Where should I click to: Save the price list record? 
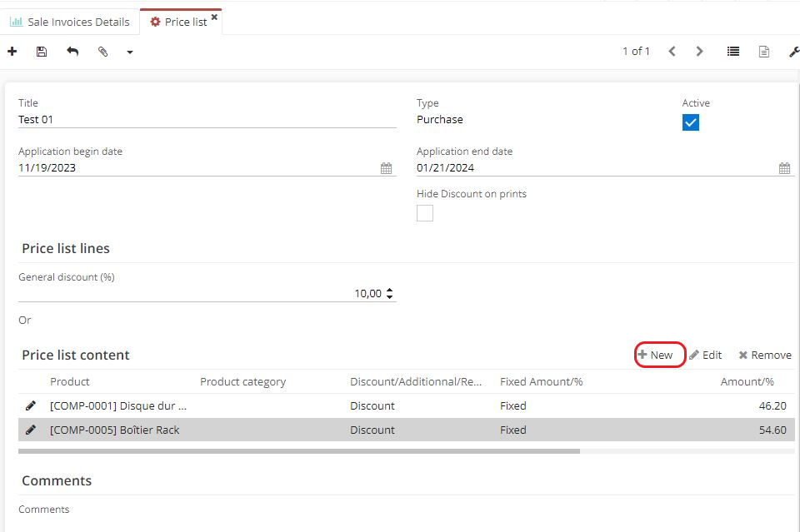pos(42,52)
